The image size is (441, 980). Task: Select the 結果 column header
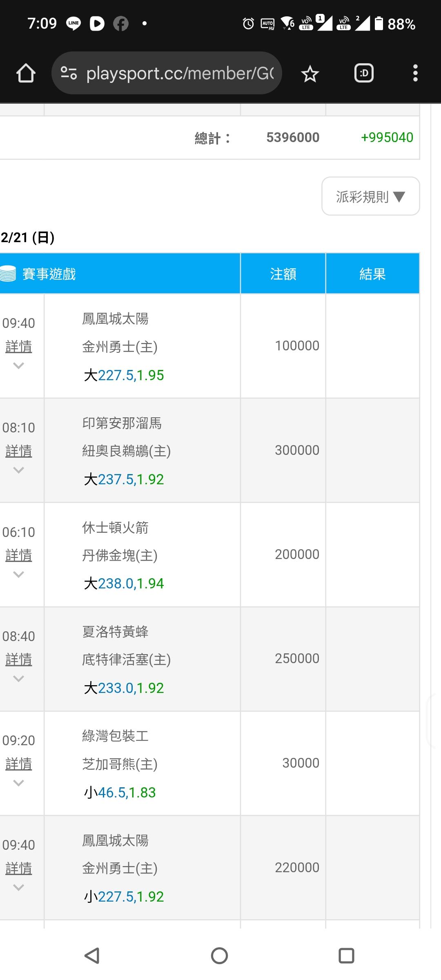click(x=372, y=274)
